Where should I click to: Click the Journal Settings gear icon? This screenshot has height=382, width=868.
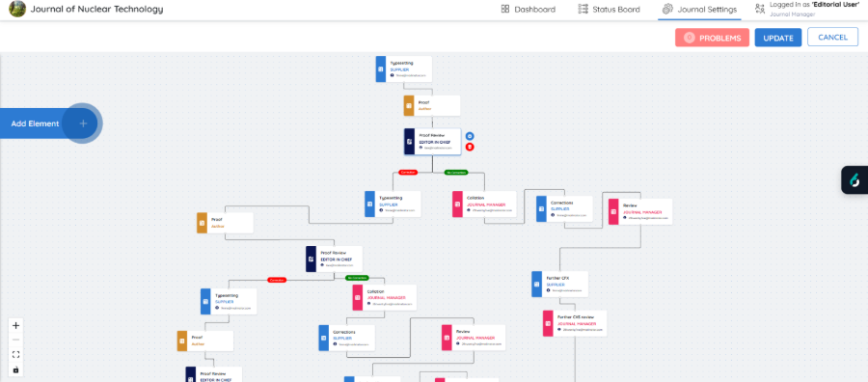[667, 9]
